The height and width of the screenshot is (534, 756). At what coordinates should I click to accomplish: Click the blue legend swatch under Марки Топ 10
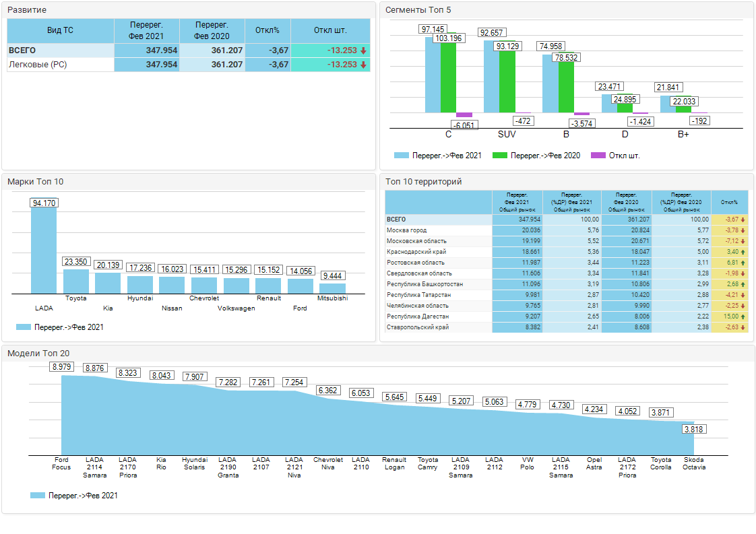[24, 327]
